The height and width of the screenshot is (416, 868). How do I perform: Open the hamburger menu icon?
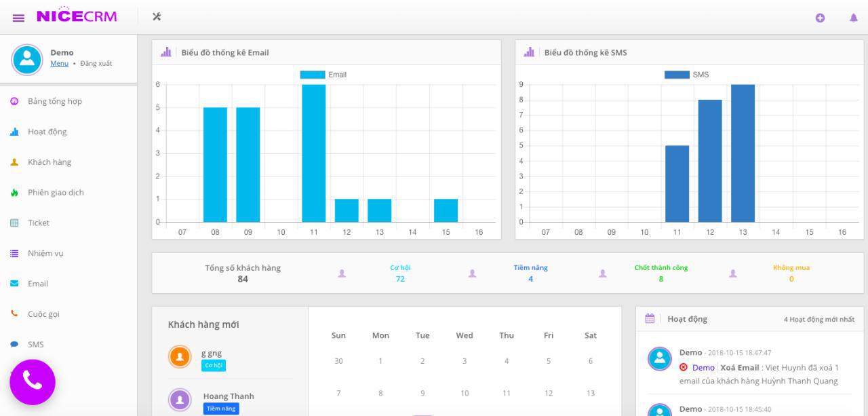[x=19, y=17]
